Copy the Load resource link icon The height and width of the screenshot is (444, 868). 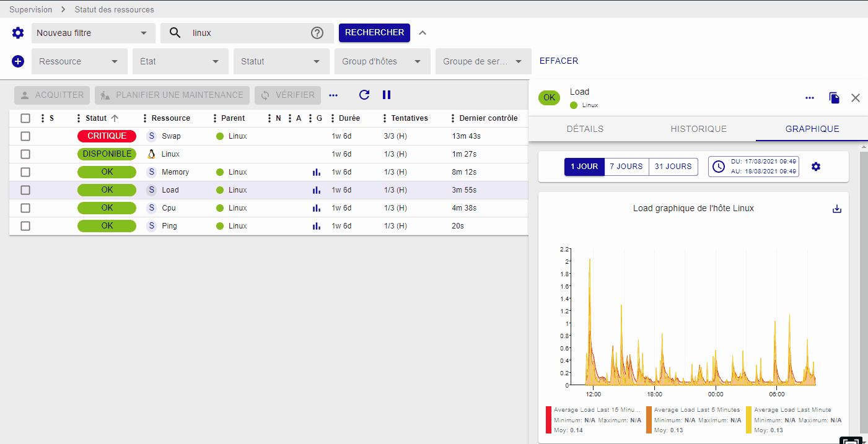click(x=835, y=98)
